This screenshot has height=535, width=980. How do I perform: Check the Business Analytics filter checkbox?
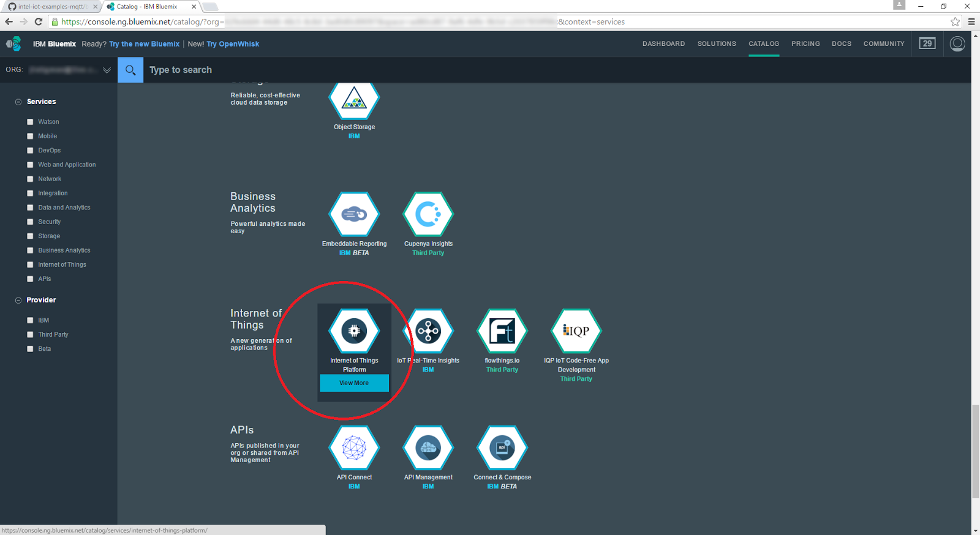point(30,250)
